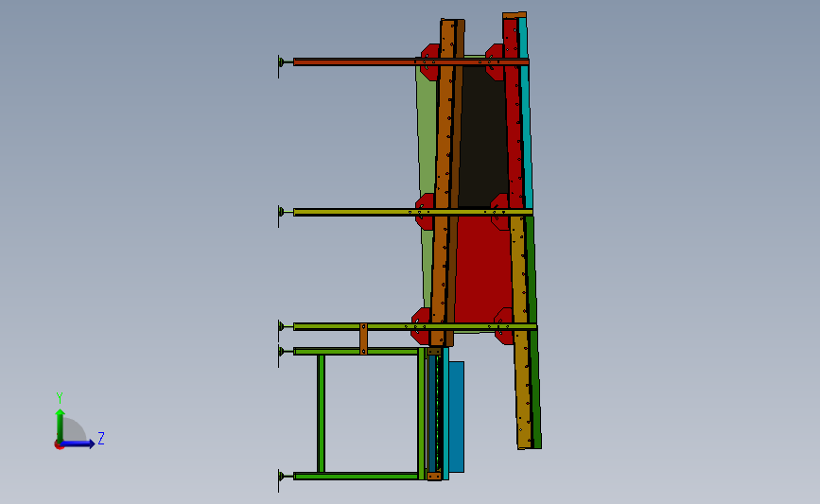Select the blue rectangular panel at the bottom
Viewport: 820px width, 504px height.
coord(456,417)
